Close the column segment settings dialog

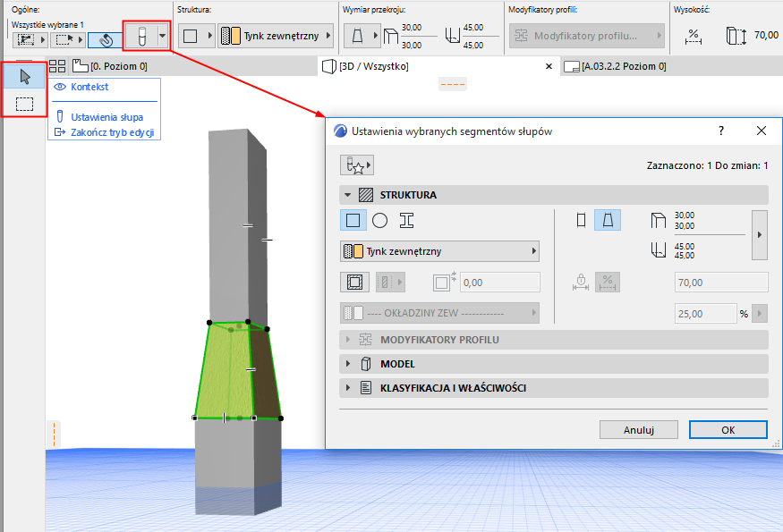coord(761,131)
